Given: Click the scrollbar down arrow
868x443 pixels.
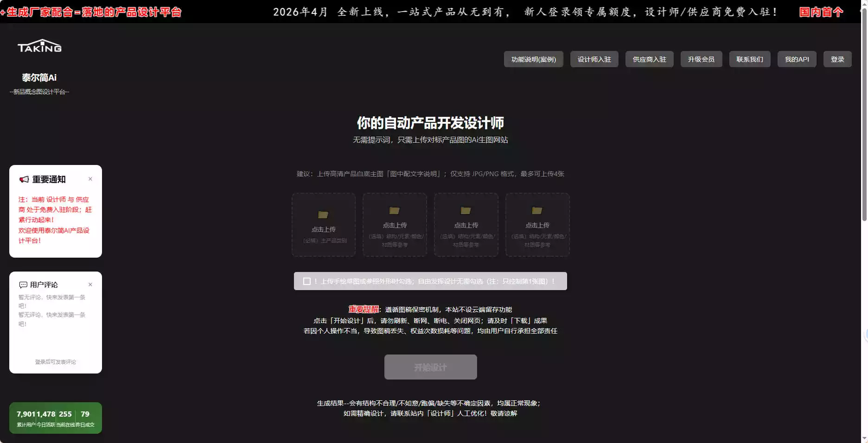Looking at the screenshot, I should coord(864,438).
